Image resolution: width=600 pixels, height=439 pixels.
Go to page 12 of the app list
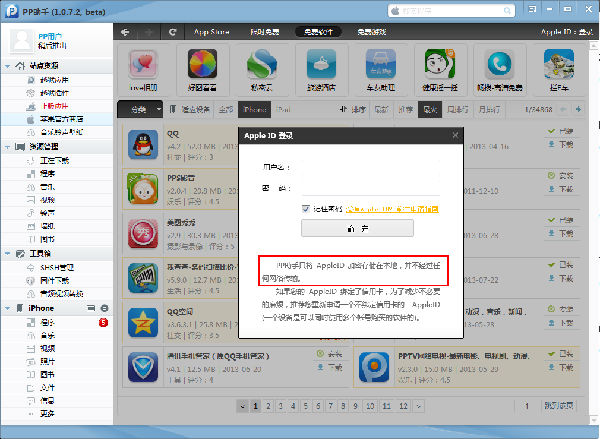[x=403, y=406]
